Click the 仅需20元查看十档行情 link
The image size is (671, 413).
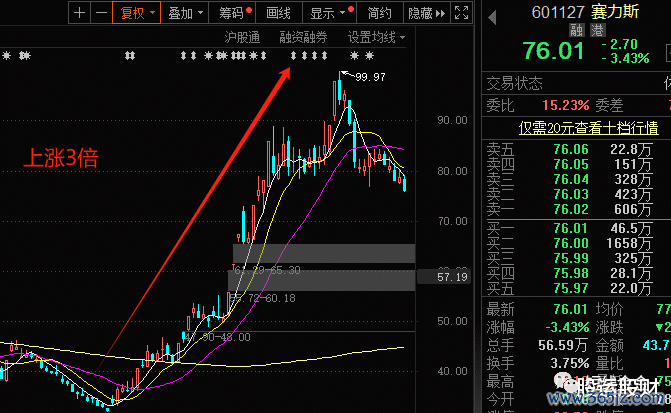(588, 128)
